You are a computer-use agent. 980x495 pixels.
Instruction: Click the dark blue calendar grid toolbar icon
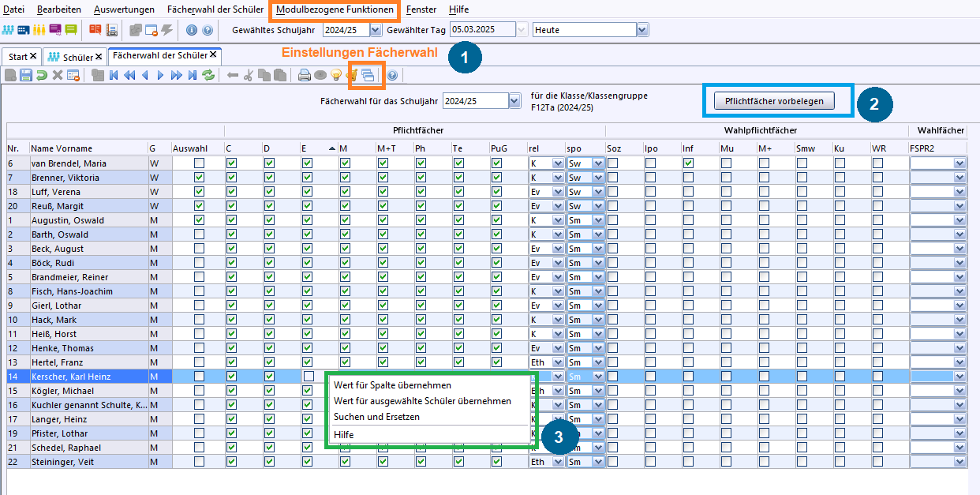pyautogui.click(x=23, y=30)
